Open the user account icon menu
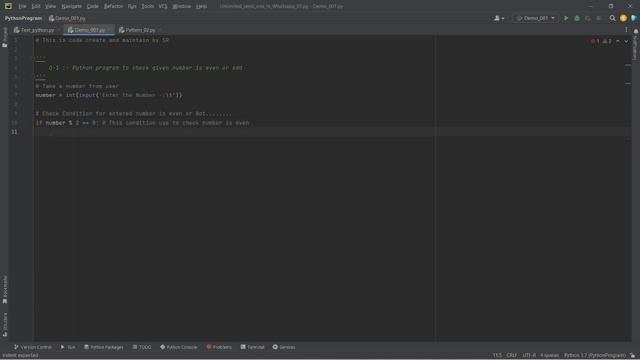The width and height of the screenshot is (640, 360). 499,18
